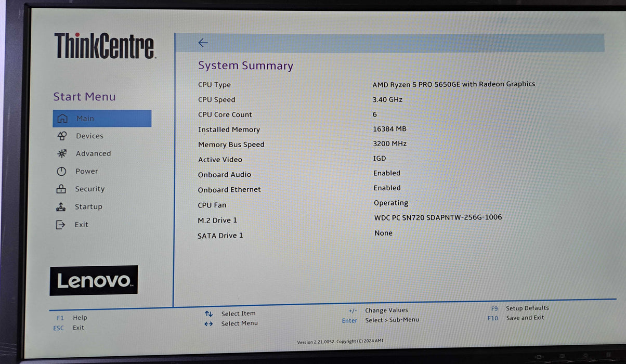Click the +/- Change Values hint
This screenshot has height=364, width=626.
coord(379,310)
